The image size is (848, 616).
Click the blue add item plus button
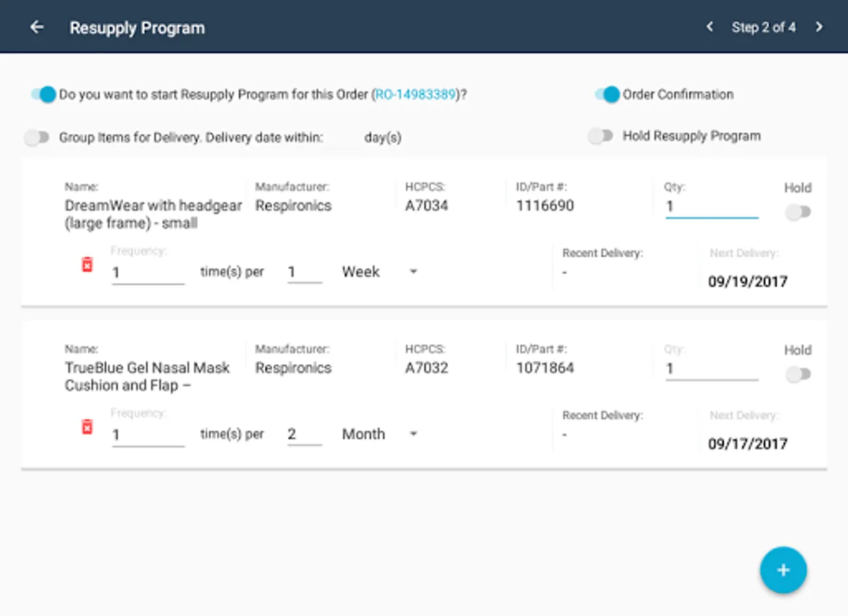(x=783, y=570)
